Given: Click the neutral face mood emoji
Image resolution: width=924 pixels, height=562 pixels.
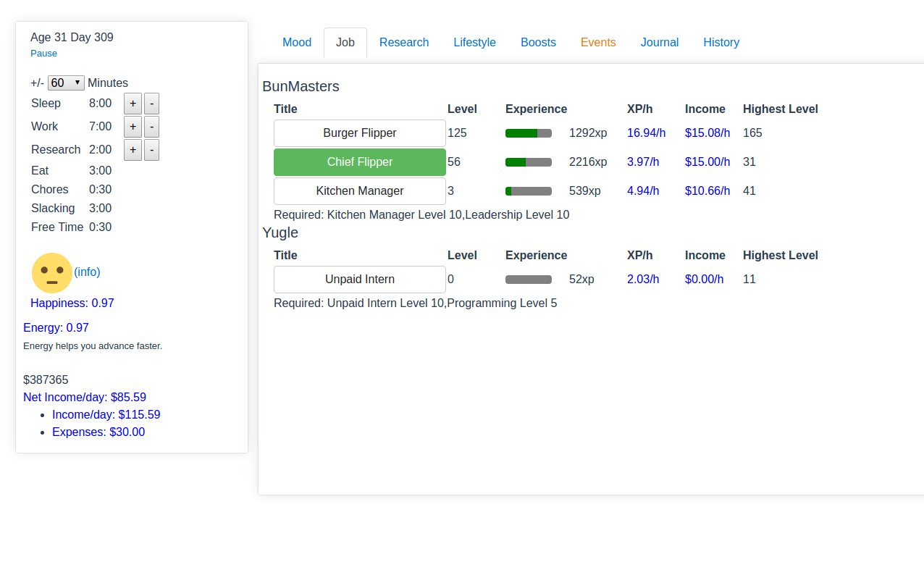Looking at the screenshot, I should point(52,273).
